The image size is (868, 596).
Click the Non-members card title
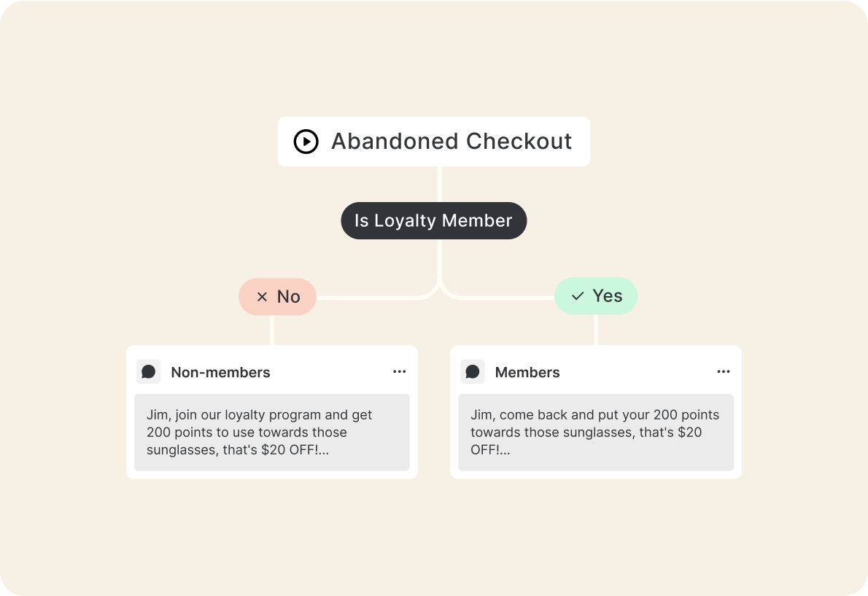pos(220,373)
